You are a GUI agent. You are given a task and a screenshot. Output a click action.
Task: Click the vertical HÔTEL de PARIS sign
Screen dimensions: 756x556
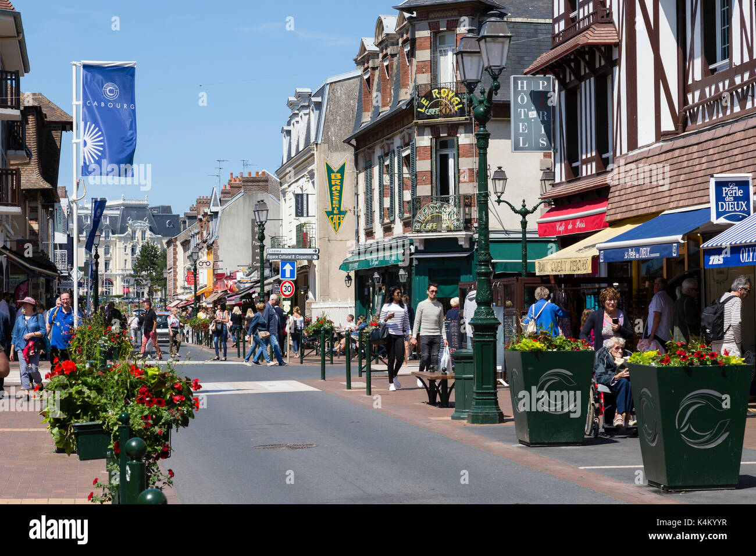click(x=532, y=113)
